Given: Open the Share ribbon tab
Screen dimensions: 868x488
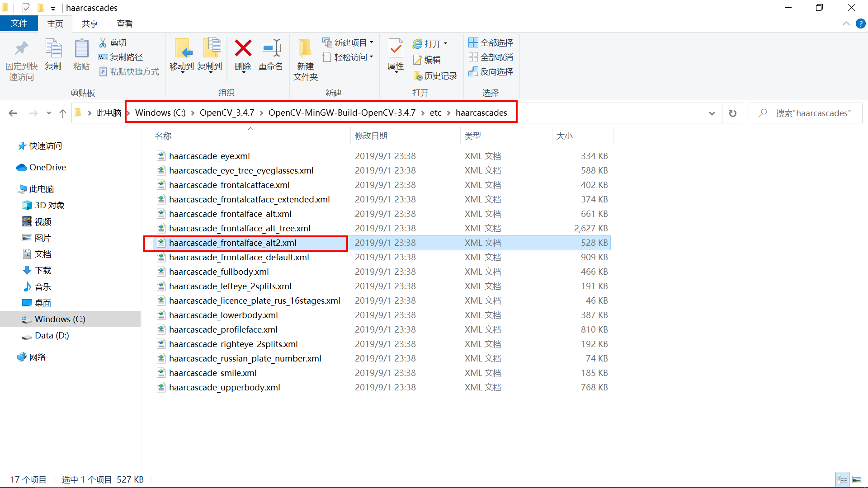Looking at the screenshot, I should click(x=90, y=23).
